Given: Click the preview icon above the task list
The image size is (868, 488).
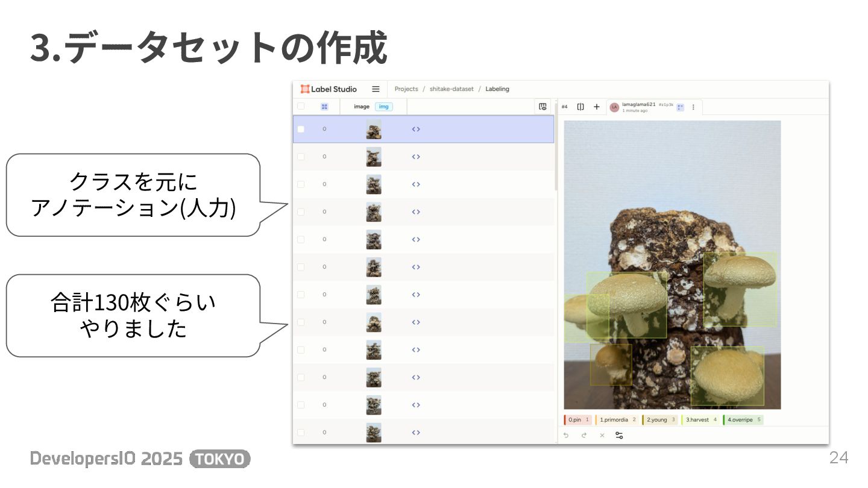Looking at the screenshot, I should (x=542, y=107).
